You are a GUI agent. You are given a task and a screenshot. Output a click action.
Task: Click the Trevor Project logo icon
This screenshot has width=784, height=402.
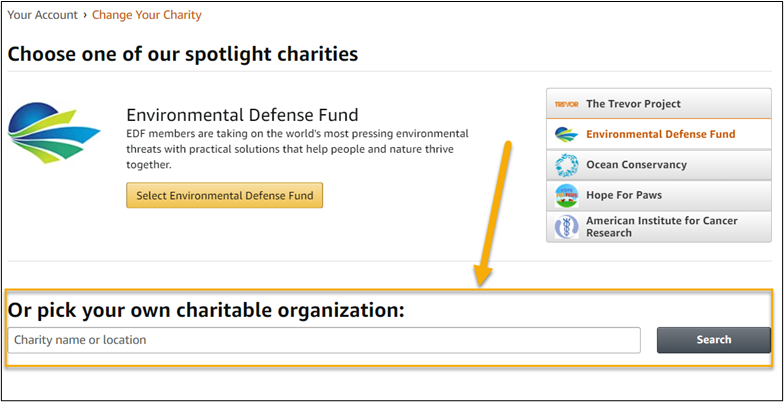[x=567, y=104]
